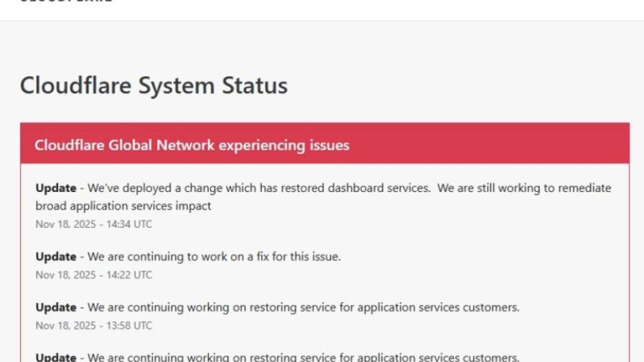Viewport: 644px width, 362px height.
Task: Select the "Nov 18, 2025 - 13:58 UTC" timestamp
Action: [94, 326]
